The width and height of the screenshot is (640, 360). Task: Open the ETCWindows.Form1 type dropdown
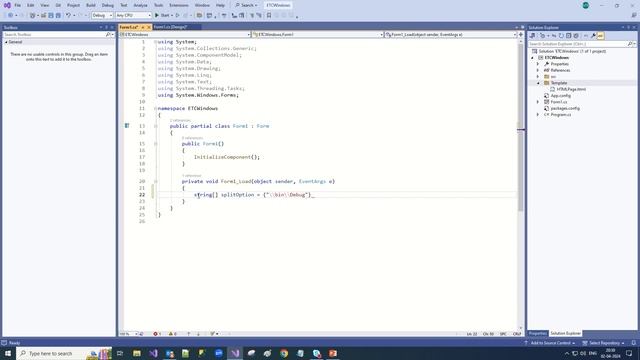(318, 35)
